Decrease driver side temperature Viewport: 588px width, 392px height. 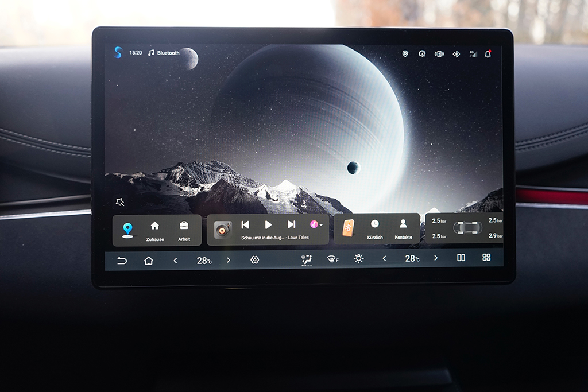[x=176, y=261]
